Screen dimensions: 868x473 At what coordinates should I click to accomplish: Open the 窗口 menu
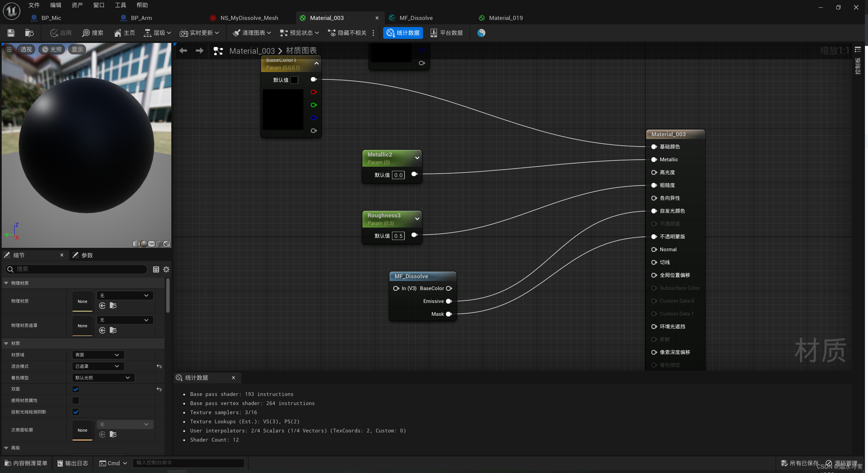tap(98, 5)
